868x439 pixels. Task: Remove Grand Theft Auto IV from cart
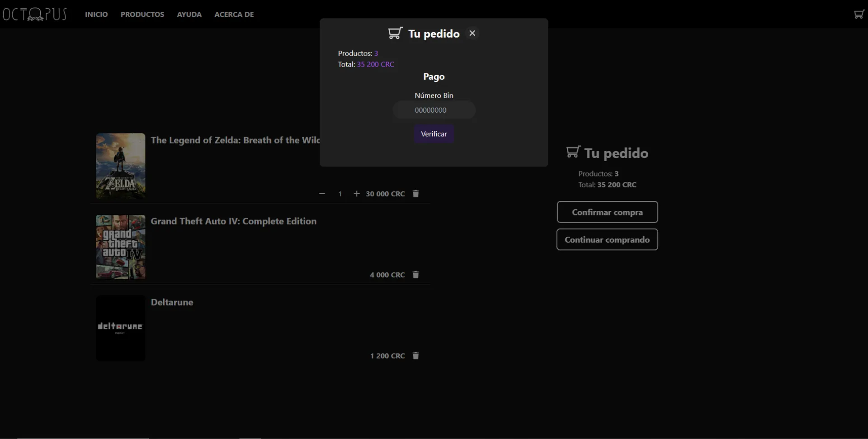click(415, 275)
